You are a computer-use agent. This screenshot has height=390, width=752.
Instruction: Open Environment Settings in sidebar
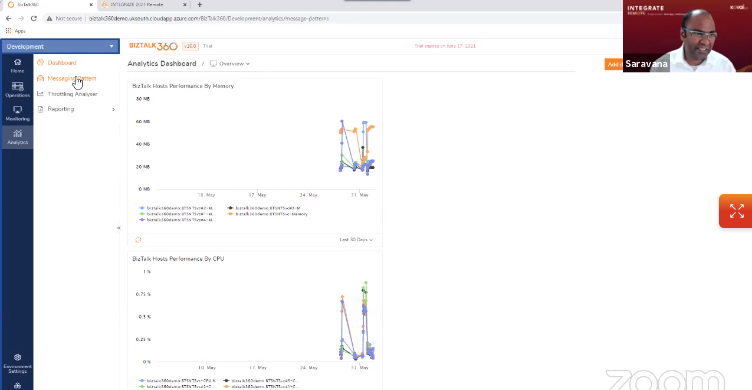[x=17, y=364]
